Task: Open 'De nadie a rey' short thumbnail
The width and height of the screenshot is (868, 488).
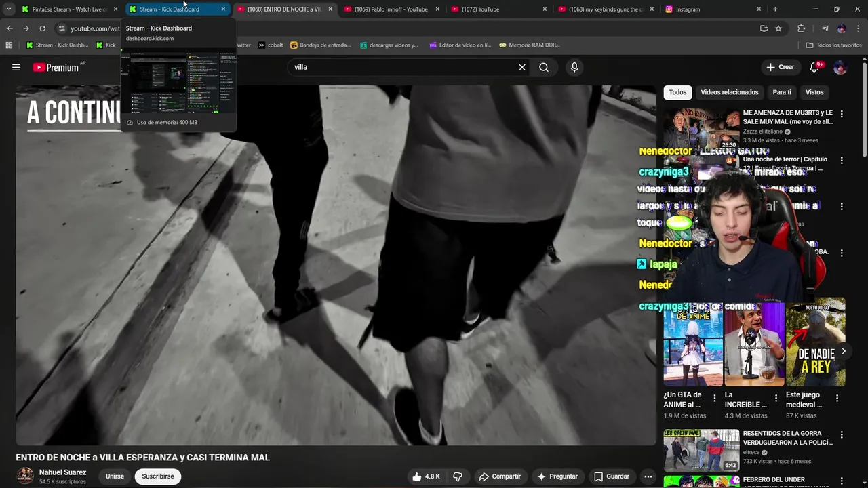Action: pyautogui.click(x=815, y=342)
